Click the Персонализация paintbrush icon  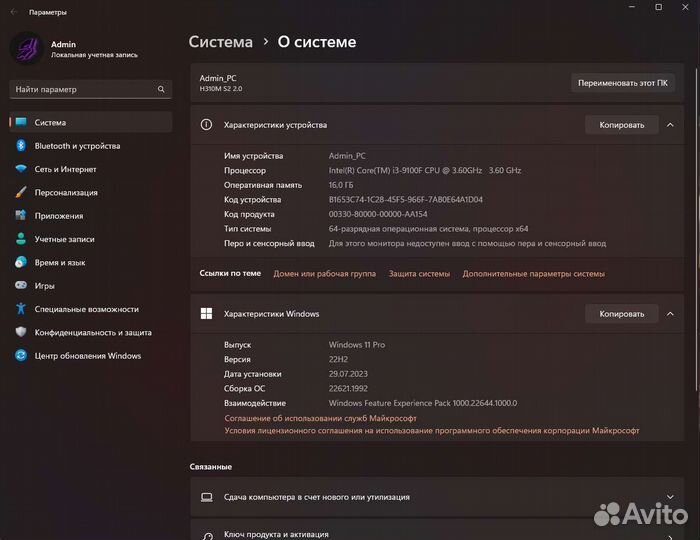coord(21,192)
